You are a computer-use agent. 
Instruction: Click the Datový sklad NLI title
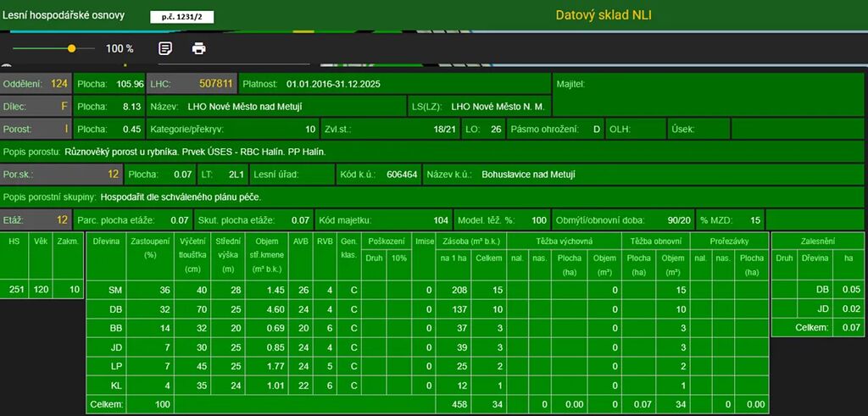coord(604,15)
